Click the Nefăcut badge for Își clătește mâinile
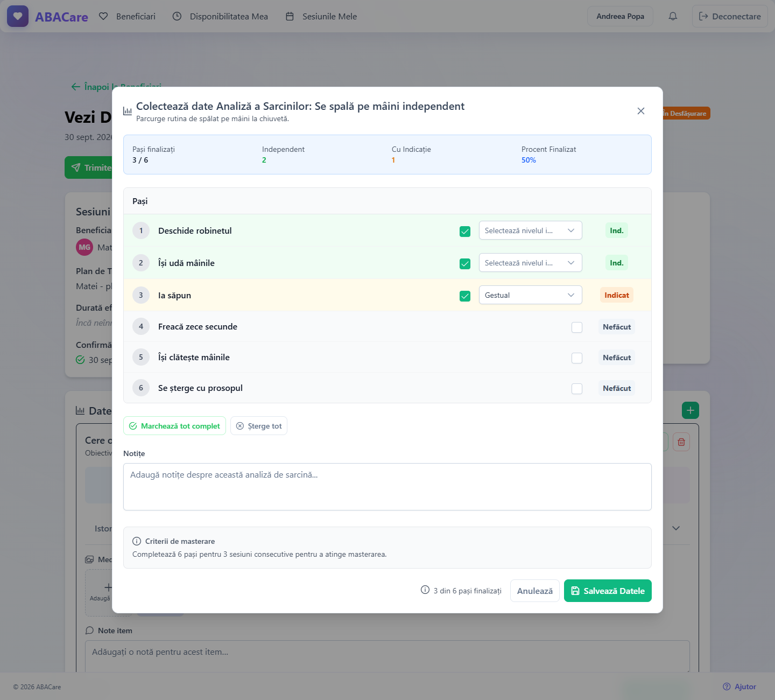This screenshot has width=775, height=700. 617,358
